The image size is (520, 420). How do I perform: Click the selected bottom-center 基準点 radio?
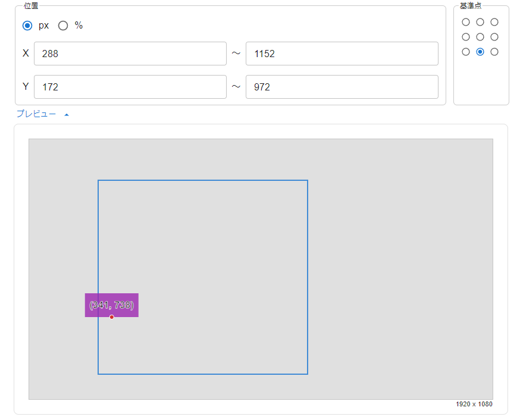[480, 52]
